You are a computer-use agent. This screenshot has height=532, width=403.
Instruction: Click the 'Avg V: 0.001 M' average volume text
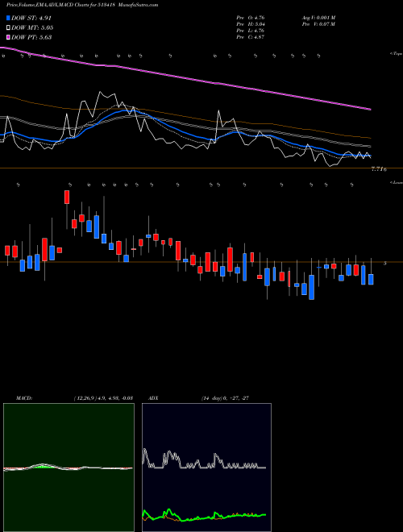318,17
